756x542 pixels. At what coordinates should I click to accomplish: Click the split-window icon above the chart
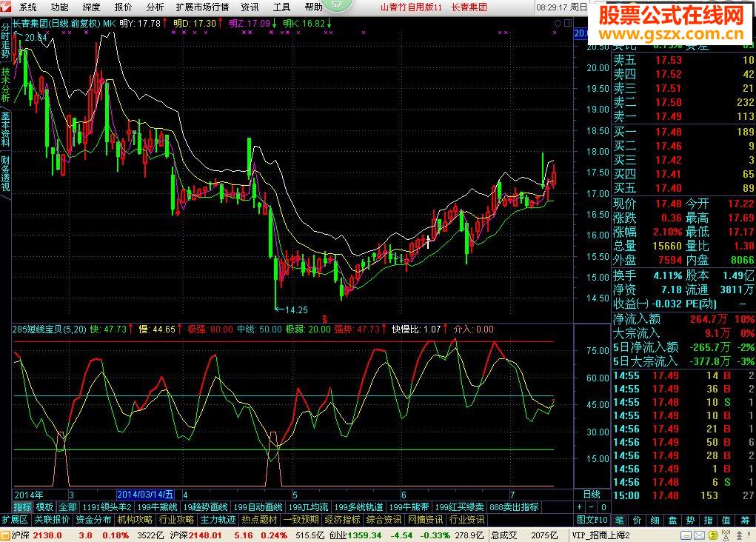568,23
